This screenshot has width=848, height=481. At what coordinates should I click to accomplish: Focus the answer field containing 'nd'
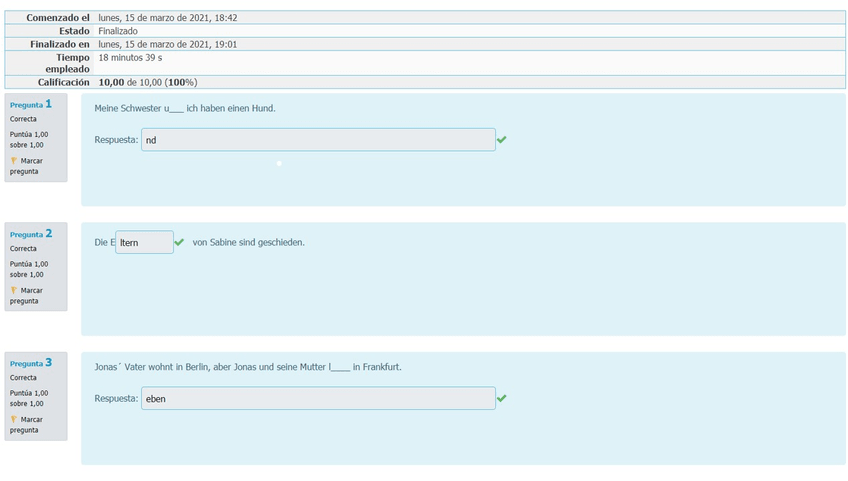point(318,140)
